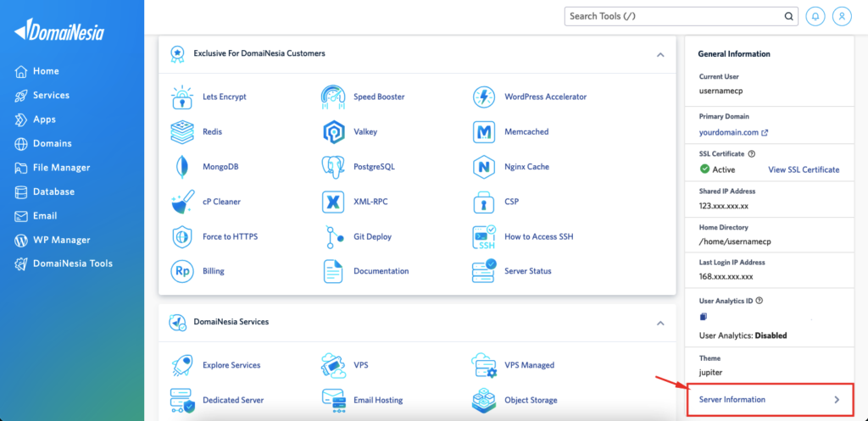This screenshot has width=868, height=421.
Task: Open the Valkey hexagon icon
Action: point(333,132)
